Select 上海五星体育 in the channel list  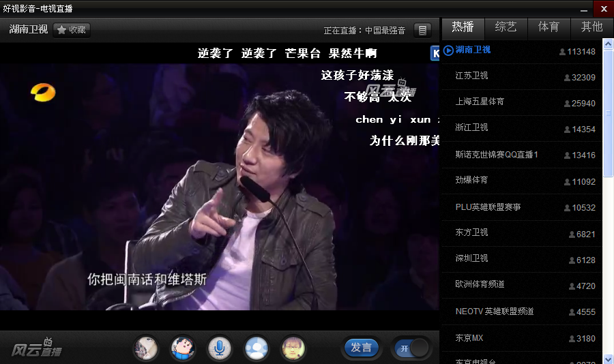coord(480,102)
